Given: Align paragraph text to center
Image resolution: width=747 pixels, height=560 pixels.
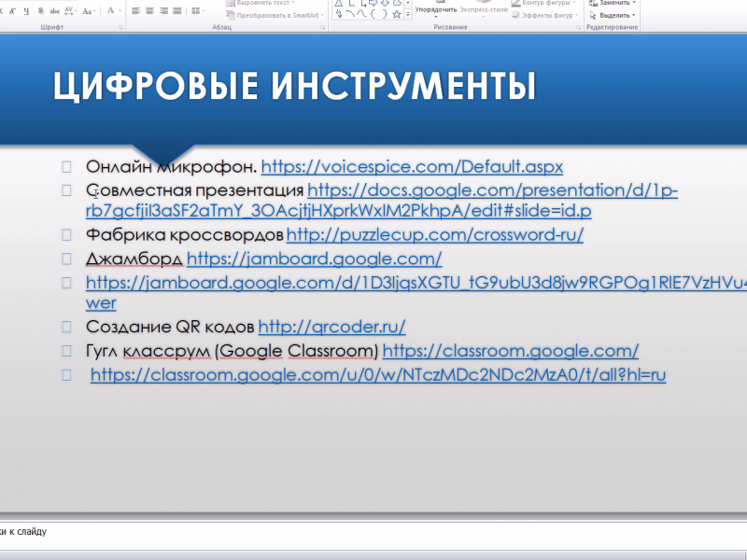Looking at the screenshot, I should [148, 11].
